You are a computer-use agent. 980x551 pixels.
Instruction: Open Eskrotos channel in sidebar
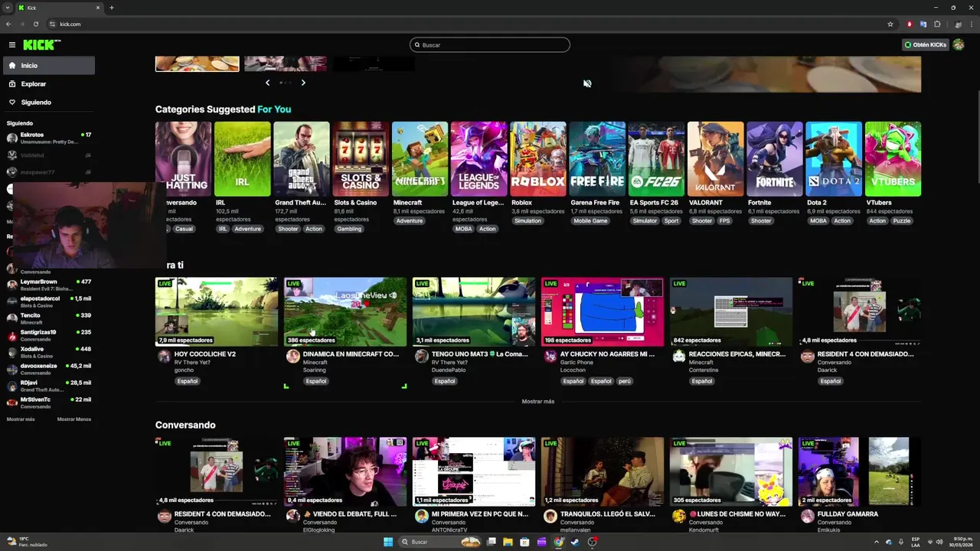click(x=48, y=138)
